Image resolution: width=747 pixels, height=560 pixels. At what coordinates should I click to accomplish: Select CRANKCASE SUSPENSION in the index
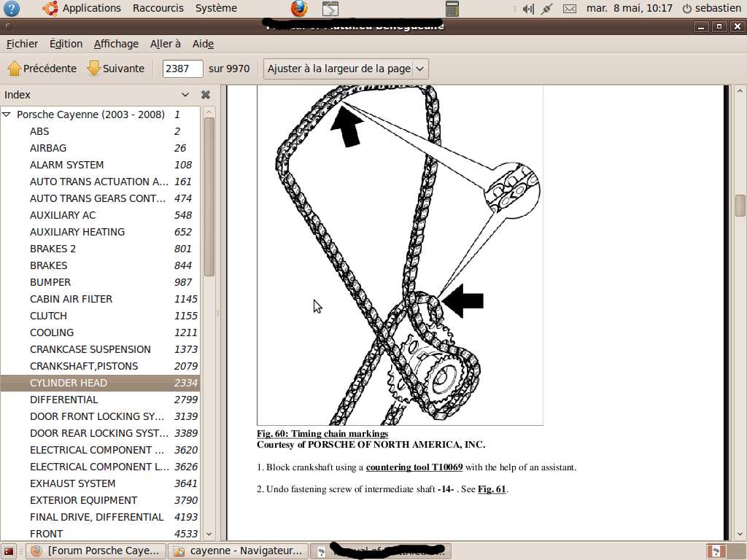pos(100,349)
